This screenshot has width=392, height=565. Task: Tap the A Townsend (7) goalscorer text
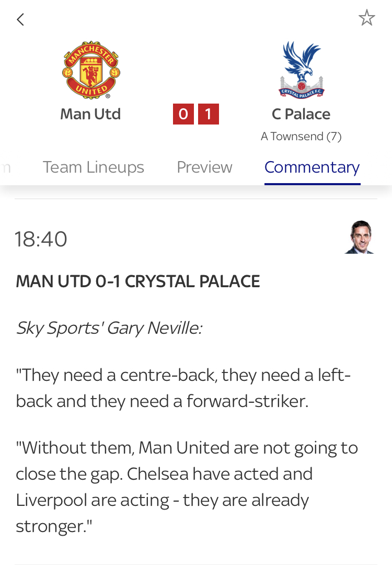click(x=301, y=137)
